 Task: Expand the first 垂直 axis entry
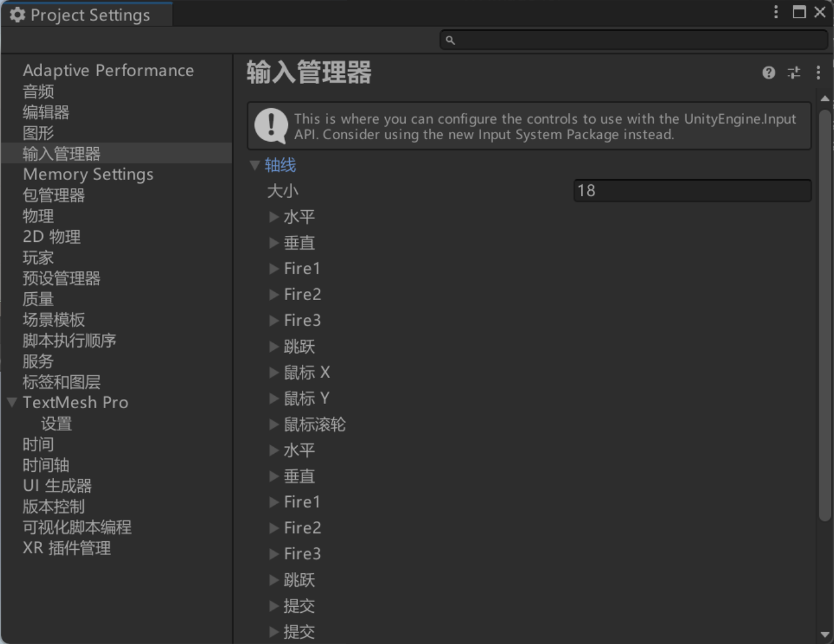(x=274, y=243)
